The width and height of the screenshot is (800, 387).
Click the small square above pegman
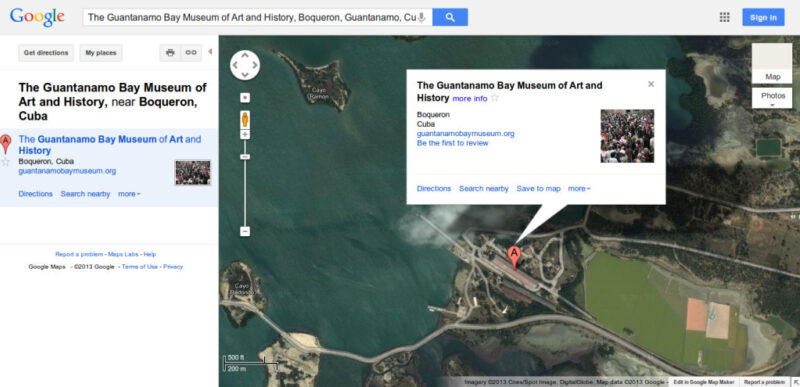point(245,97)
